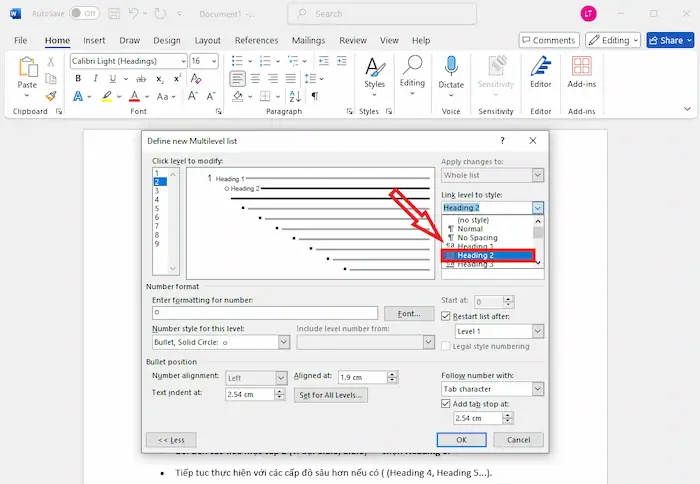Open the Editor icon in ribbon

pos(541,68)
